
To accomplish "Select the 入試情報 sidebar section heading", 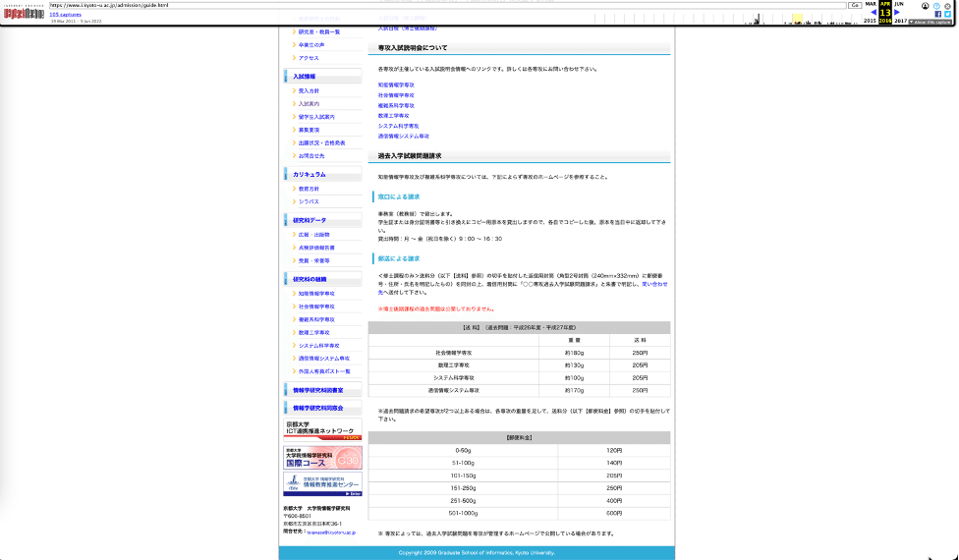I will [x=304, y=77].
